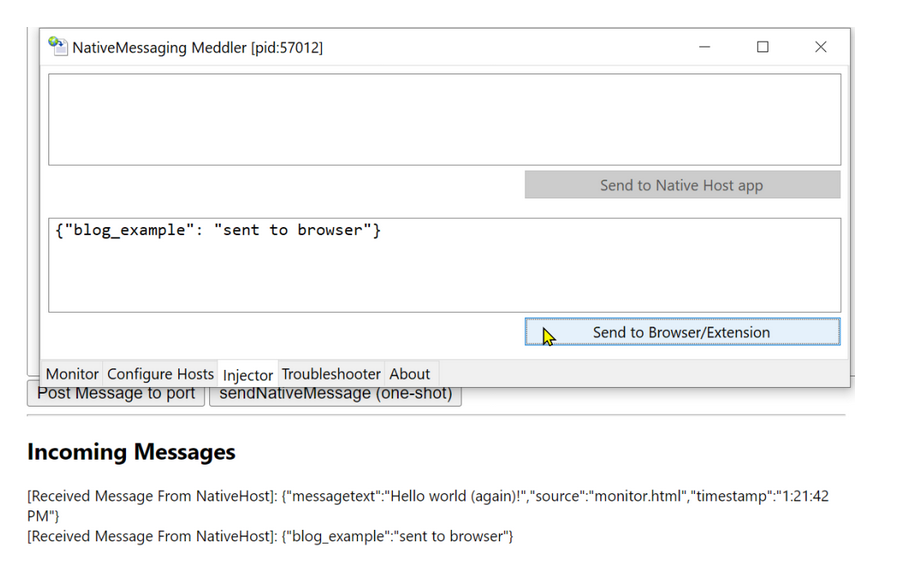
Task: Click the NativeMessaging Meddler title bar text
Action: pyautogui.click(x=197, y=47)
